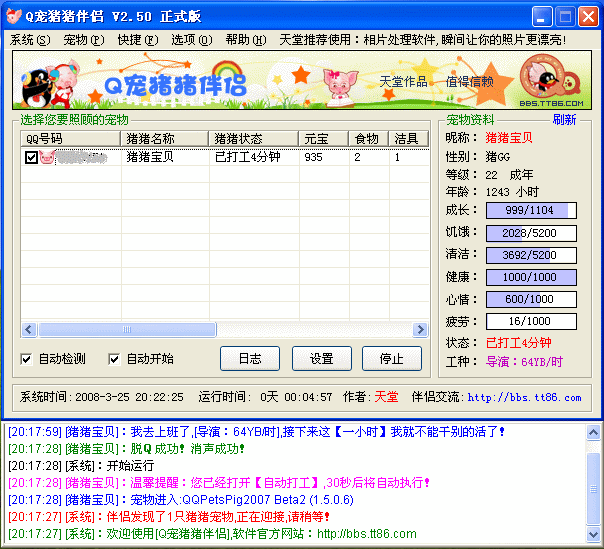Screen dimensions: 604x549
Task: Click the red 已打工4分钟 status in pet info
Action: (518, 342)
